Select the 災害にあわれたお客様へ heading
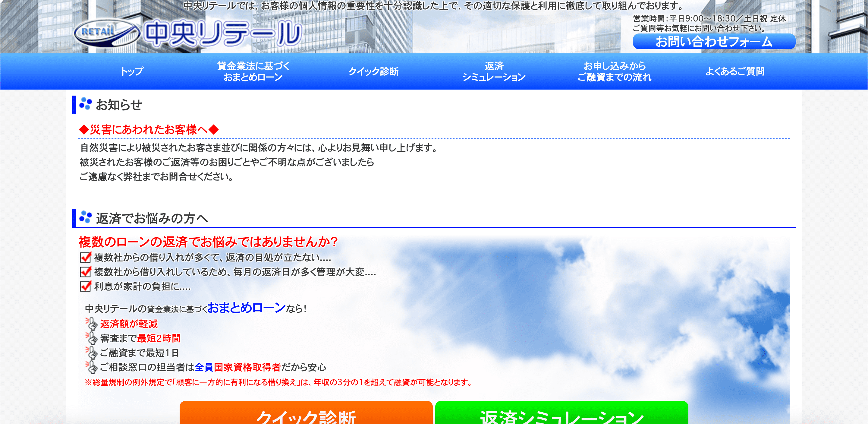 click(x=148, y=128)
